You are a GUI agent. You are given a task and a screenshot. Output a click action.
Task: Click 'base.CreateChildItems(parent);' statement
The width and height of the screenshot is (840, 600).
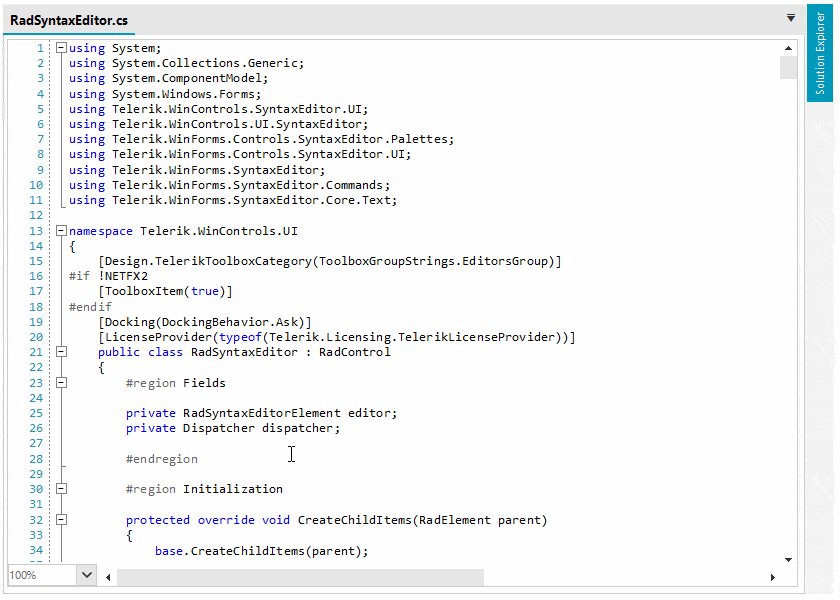click(261, 551)
